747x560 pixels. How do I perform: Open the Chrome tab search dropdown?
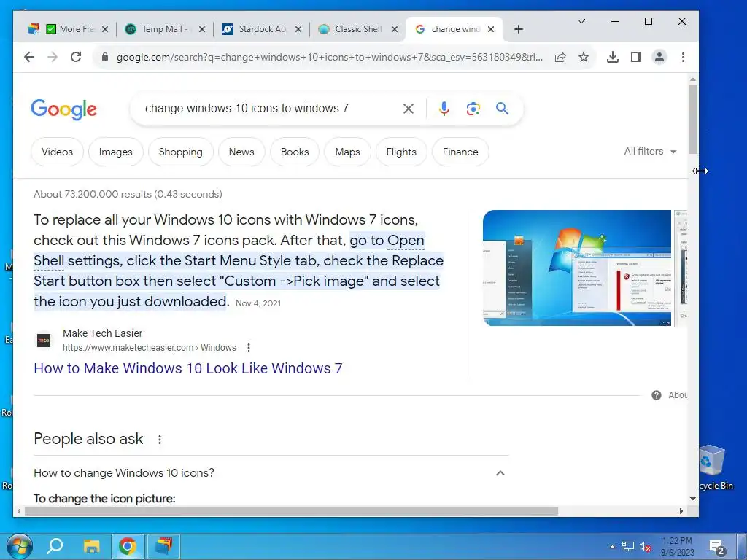click(581, 21)
